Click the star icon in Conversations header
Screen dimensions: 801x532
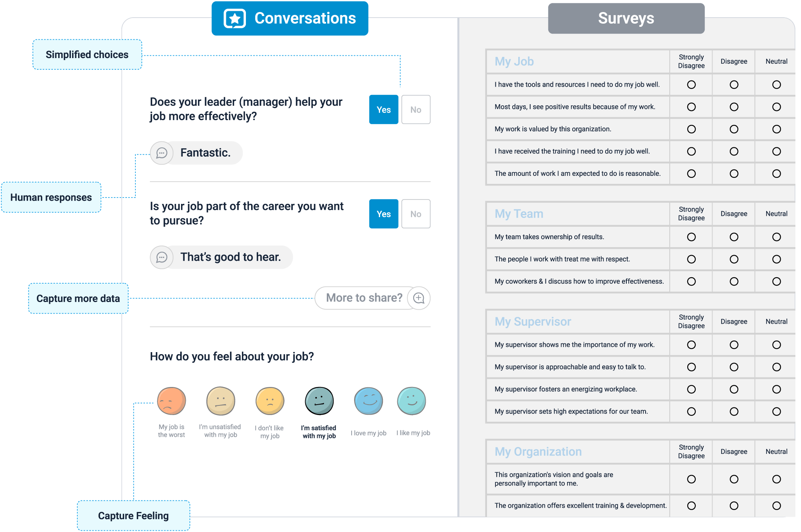point(235,18)
